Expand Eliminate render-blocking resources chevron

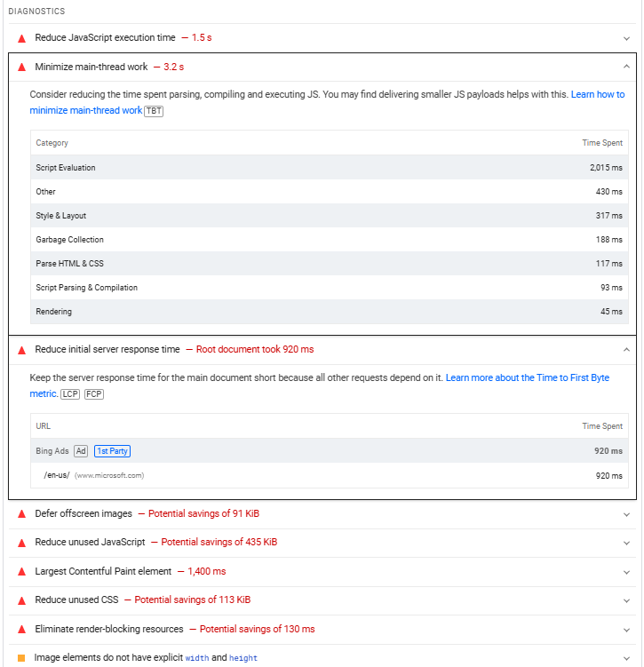626,630
